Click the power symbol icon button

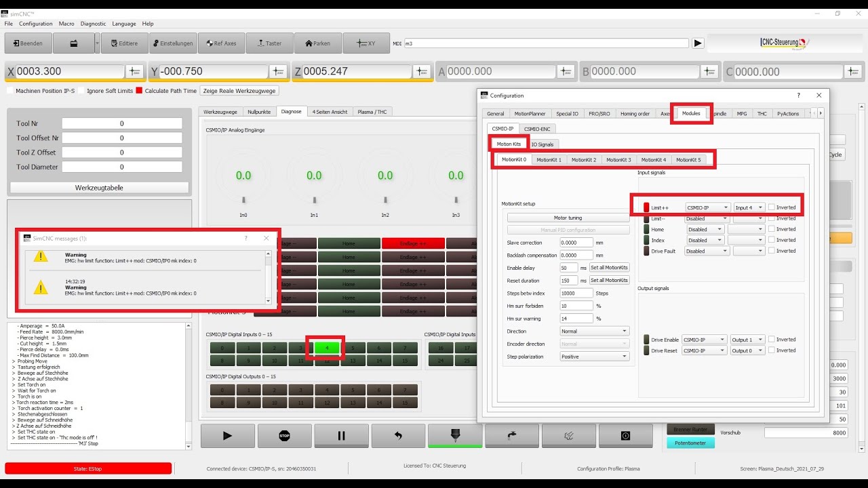(626, 436)
